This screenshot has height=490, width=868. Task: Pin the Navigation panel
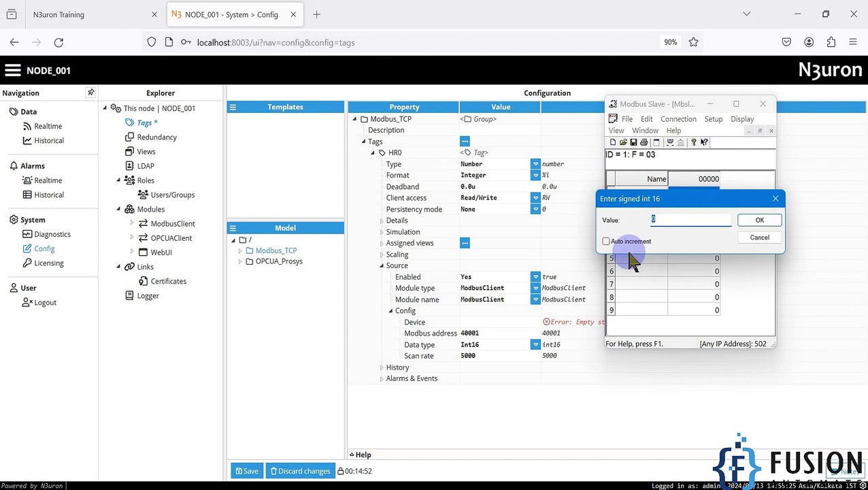(90, 93)
